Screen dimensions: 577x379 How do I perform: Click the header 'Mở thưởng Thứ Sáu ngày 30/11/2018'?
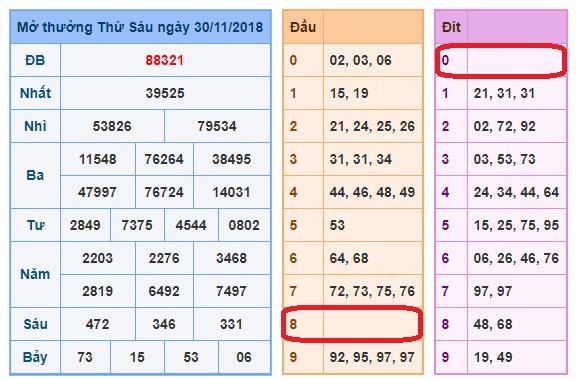coord(140,27)
